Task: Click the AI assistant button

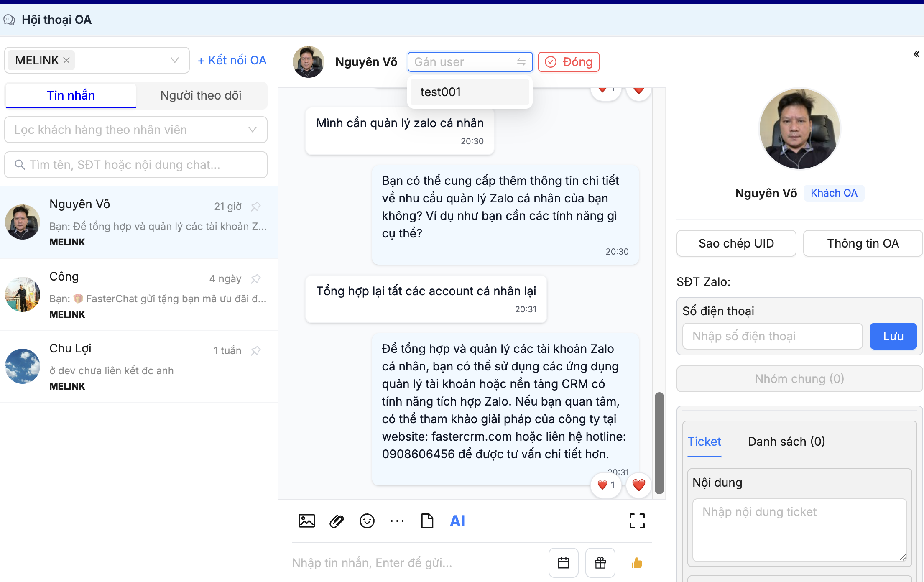Action: point(457,521)
